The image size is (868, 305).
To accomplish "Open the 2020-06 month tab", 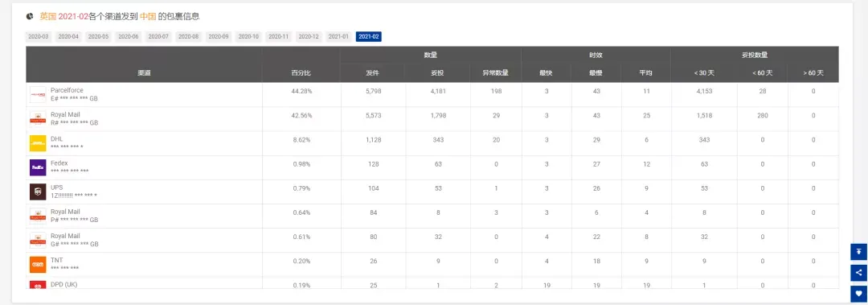I will coord(129,36).
